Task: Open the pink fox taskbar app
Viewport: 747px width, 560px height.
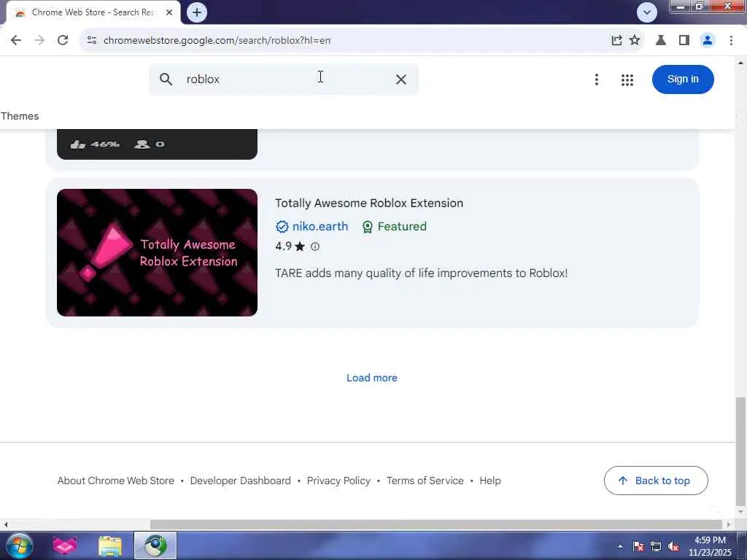Action: click(x=64, y=545)
